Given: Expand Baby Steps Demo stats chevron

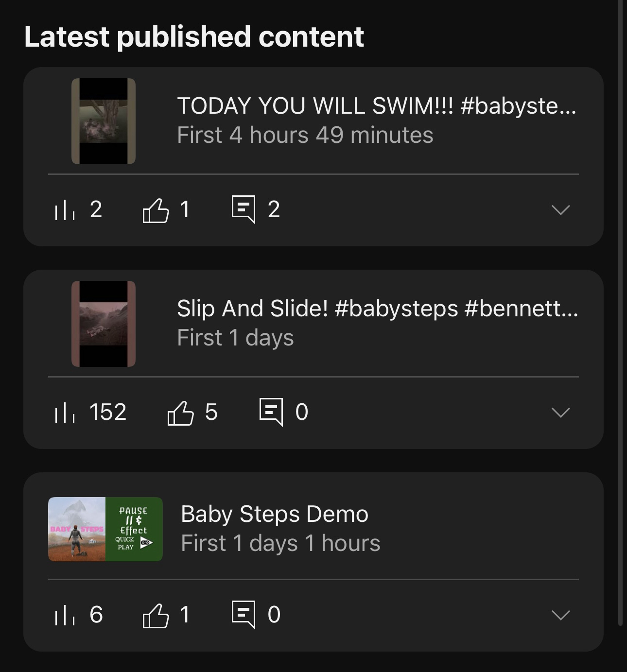Looking at the screenshot, I should click(560, 615).
